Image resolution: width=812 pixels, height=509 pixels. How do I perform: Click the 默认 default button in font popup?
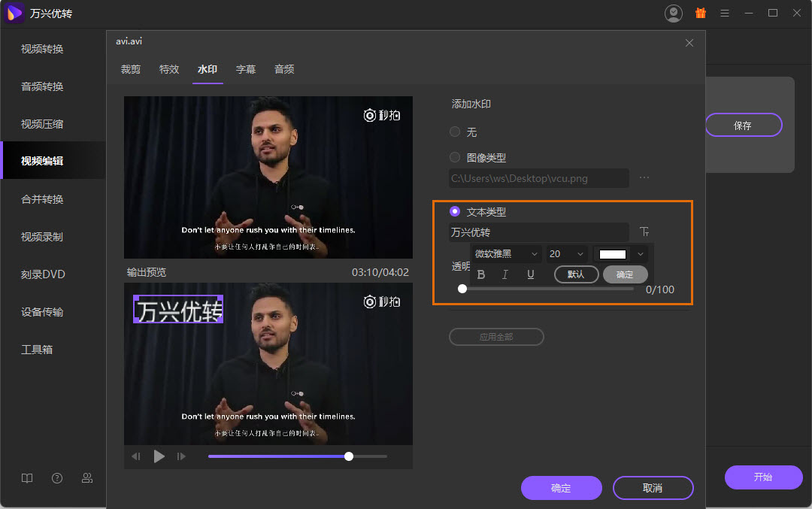click(576, 274)
